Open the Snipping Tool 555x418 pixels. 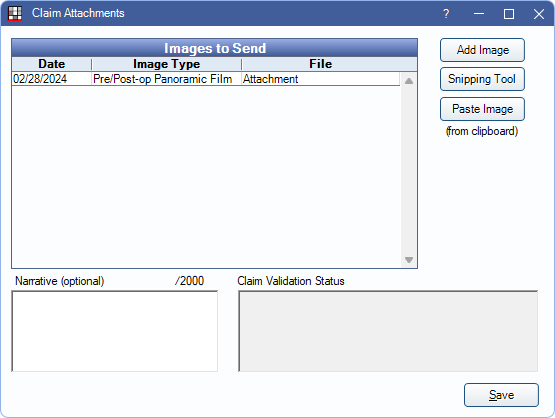coord(482,79)
